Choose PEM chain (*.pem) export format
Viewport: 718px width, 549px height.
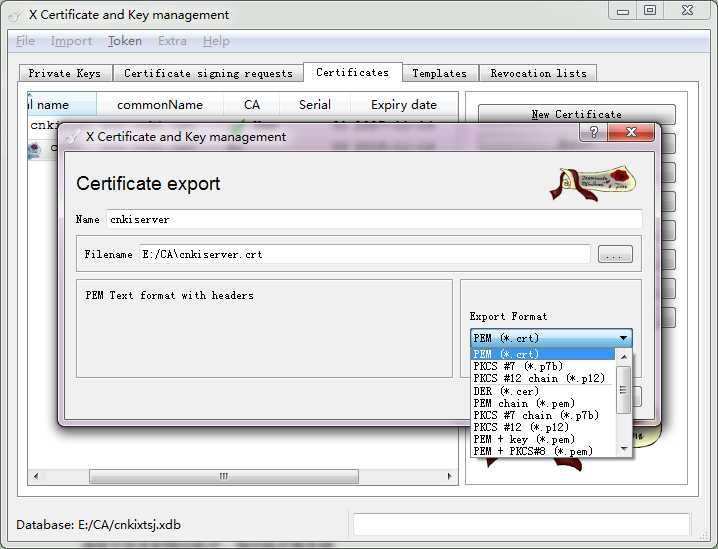[x=543, y=403]
